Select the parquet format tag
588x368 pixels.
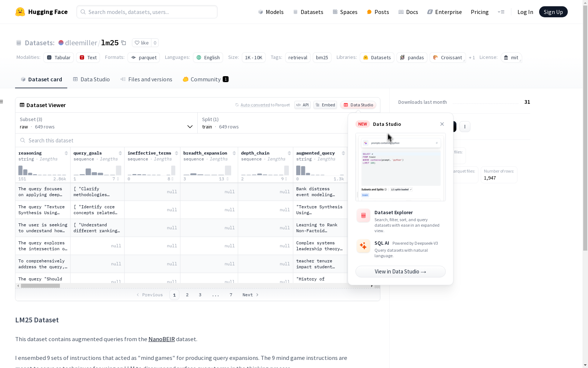click(x=144, y=57)
